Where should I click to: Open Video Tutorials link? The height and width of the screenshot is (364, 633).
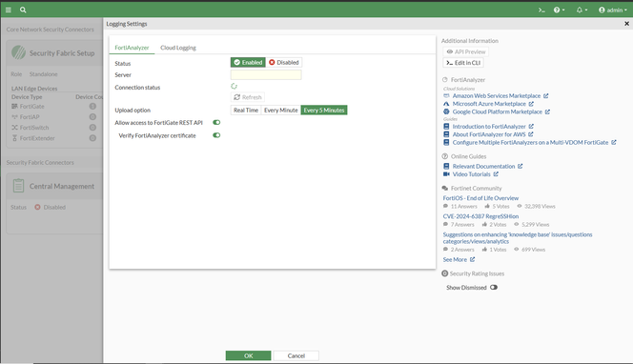pos(471,174)
